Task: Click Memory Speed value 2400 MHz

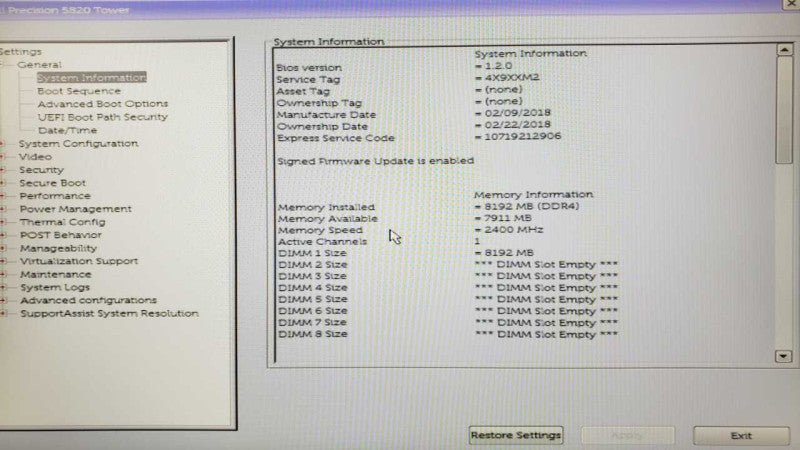Action: pyautogui.click(x=514, y=230)
